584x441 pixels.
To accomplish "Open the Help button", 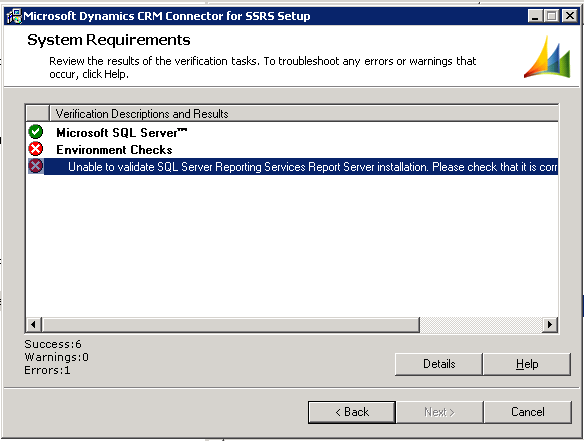I will click(x=527, y=364).
